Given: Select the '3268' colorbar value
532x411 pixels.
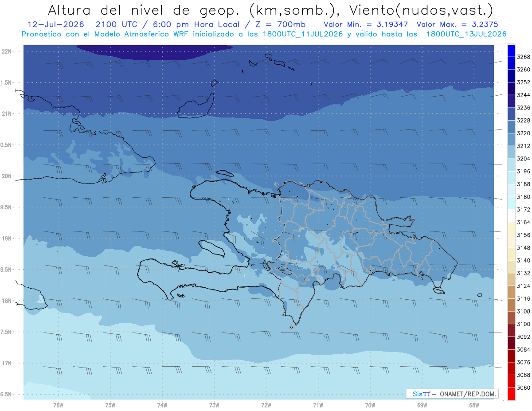Looking at the screenshot, I should (x=524, y=57).
